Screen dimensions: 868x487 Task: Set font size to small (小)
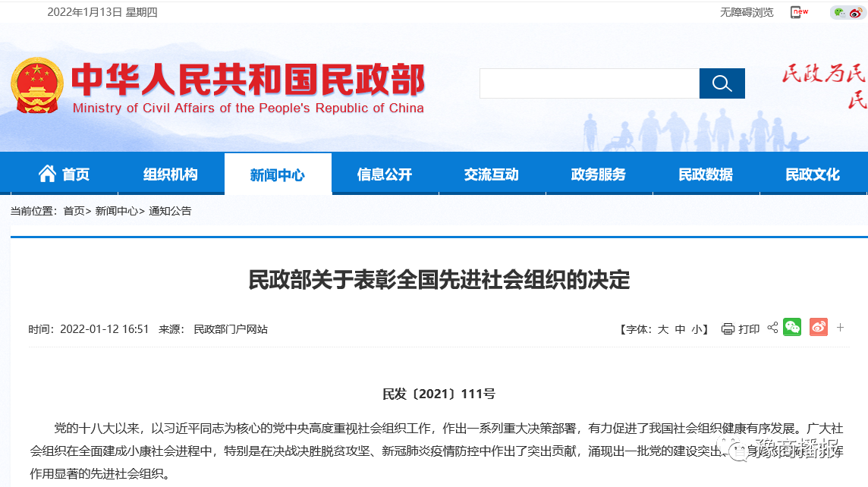697,329
